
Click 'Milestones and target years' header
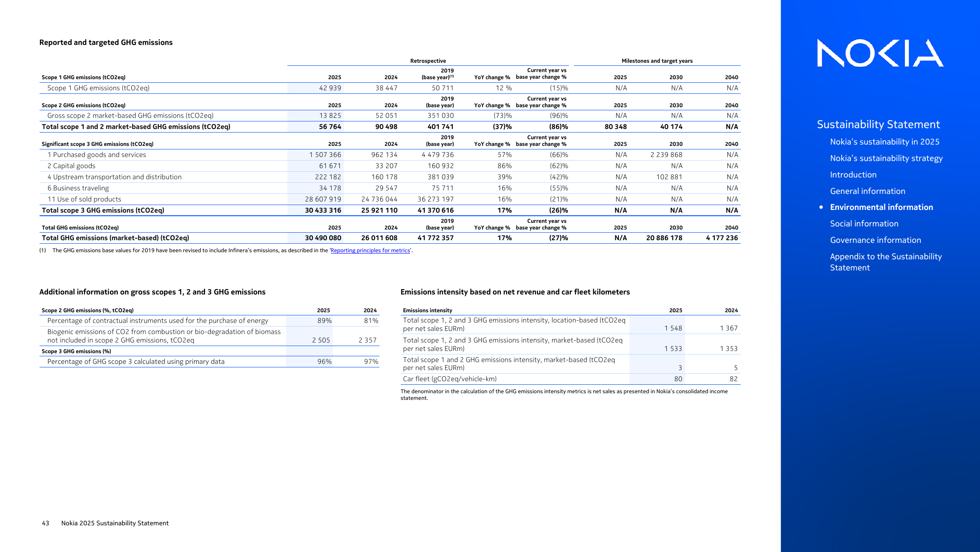tap(657, 61)
